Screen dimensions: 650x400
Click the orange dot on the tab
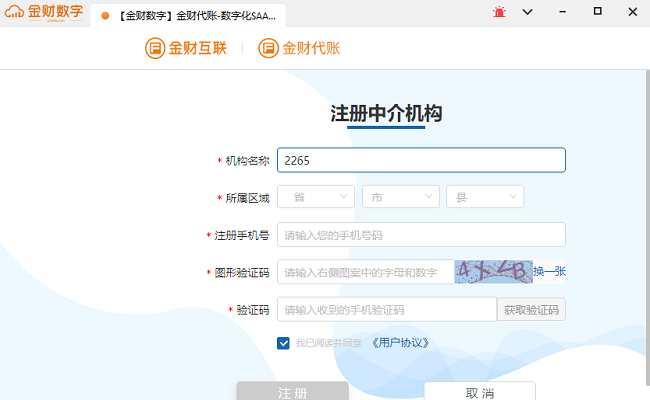click(x=105, y=16)
